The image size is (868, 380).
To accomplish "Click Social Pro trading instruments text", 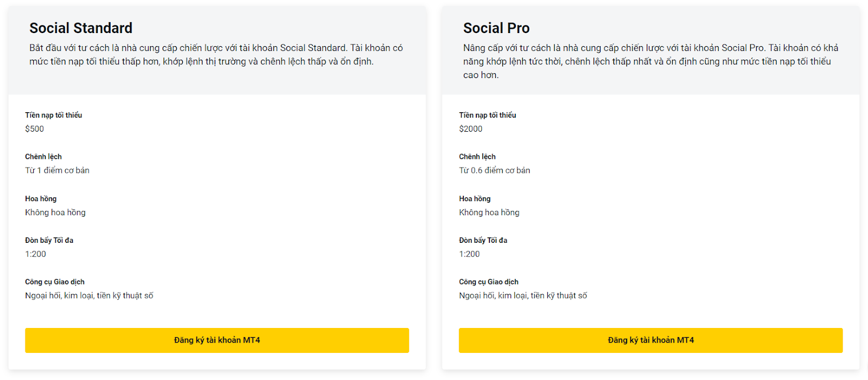I will click(x=524, y=296).
